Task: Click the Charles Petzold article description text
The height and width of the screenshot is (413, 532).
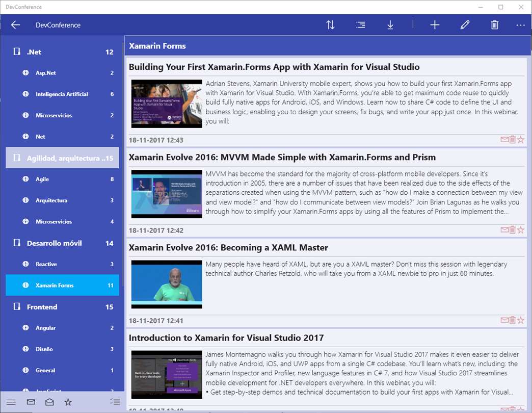Action: (x=356, y=268)
